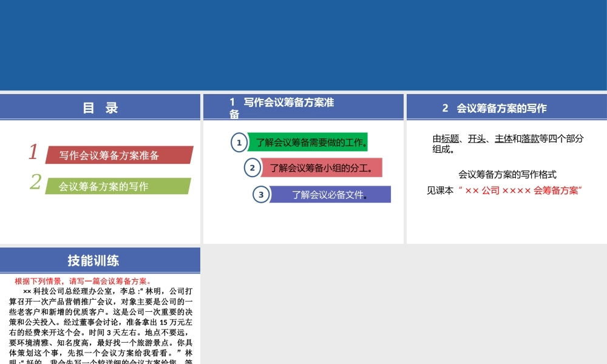Click the text 会议筹备方案的写作格式
The height and width of the screenshot is (364, 607).
point(507,174)
